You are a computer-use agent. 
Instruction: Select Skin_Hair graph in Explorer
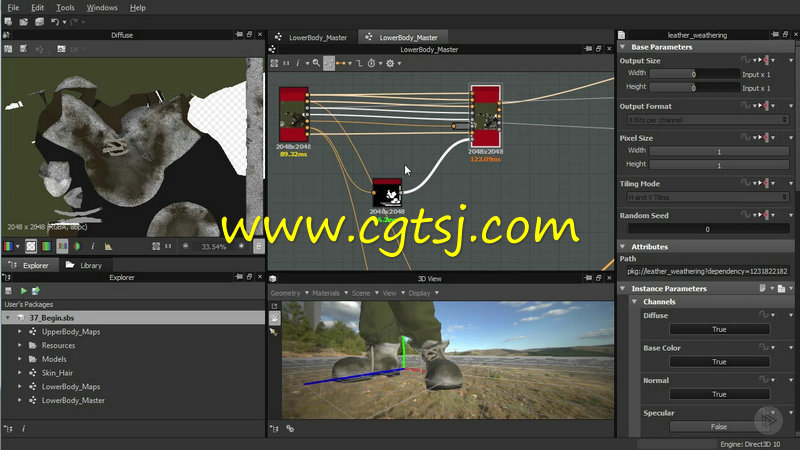click(57, 372)
